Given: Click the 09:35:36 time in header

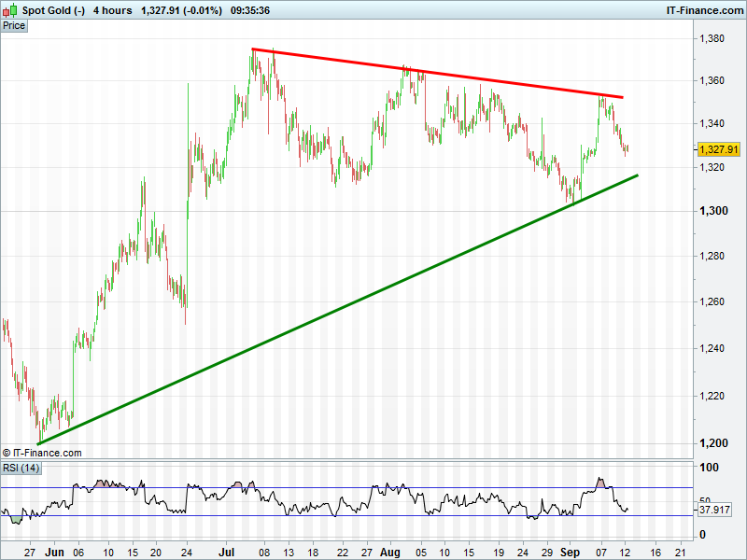Looking at the screenshot, I should pos(250,10).
